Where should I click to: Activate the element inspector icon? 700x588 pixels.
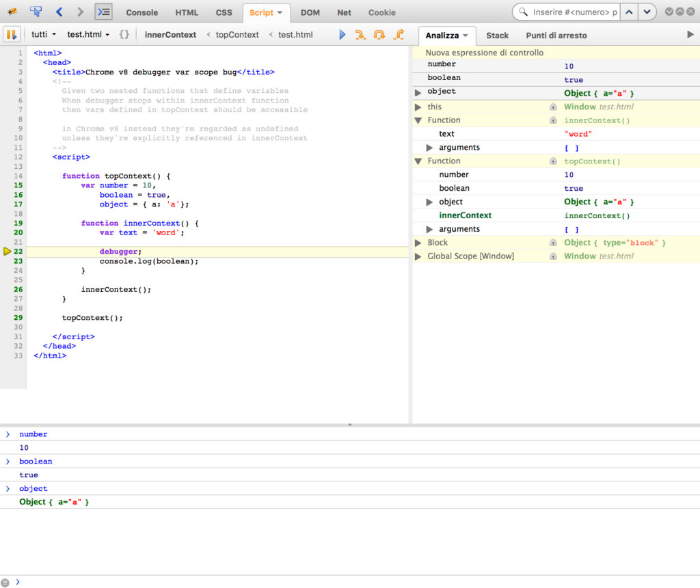[x=36, y=12]
